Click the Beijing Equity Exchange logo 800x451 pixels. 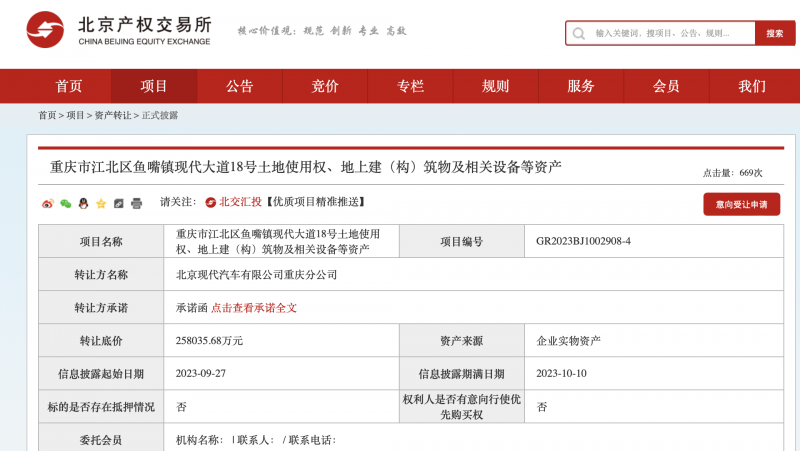pyautogui.click(x=118, y=30)
